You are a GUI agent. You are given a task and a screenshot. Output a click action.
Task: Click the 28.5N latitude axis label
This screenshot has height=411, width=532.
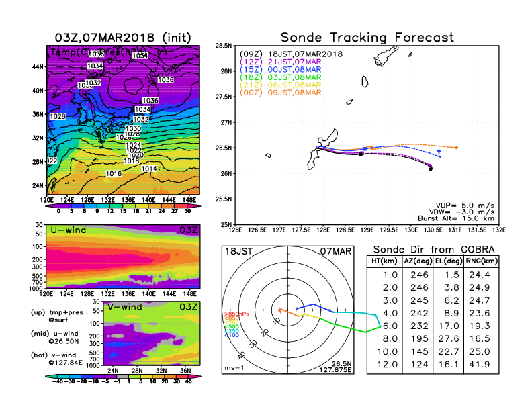[x=224, y=46]
